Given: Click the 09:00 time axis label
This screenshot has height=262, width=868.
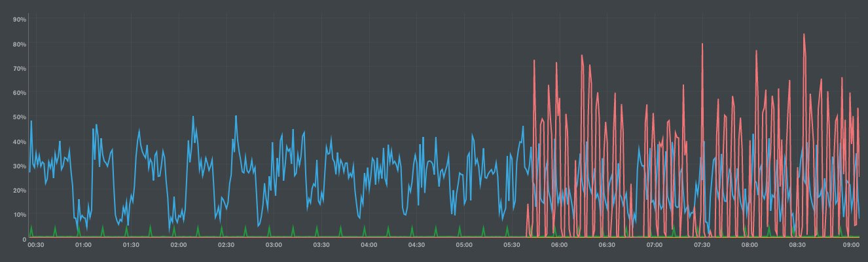Looking at the screenshot, I should (x=851, y=245).
